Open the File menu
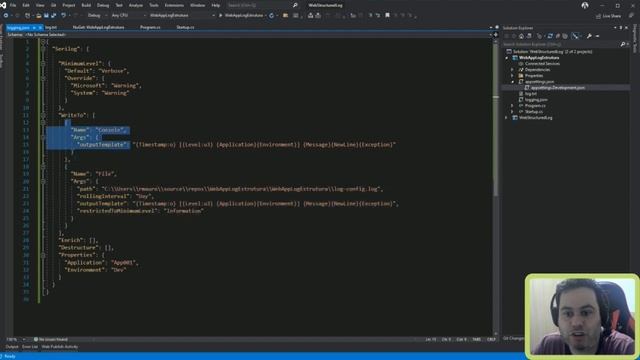Image resolution: width=640 pixels, height=360 pixels. point(13,5)
